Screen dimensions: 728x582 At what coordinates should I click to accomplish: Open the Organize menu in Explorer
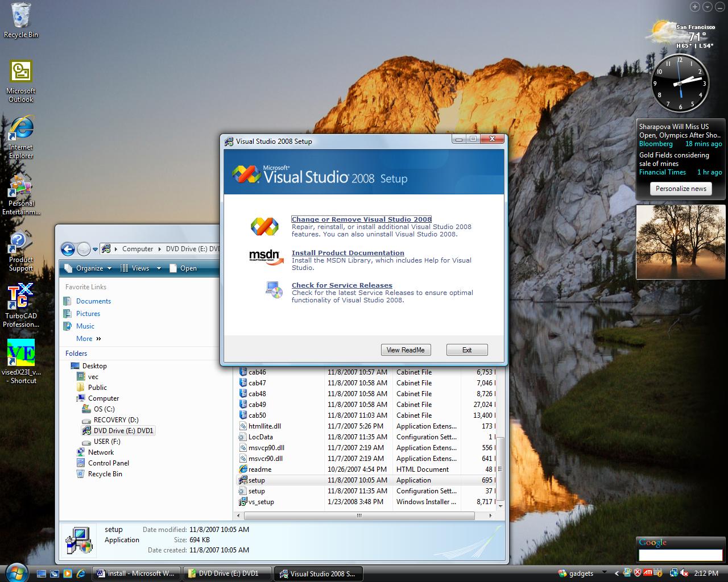(88, 268)
